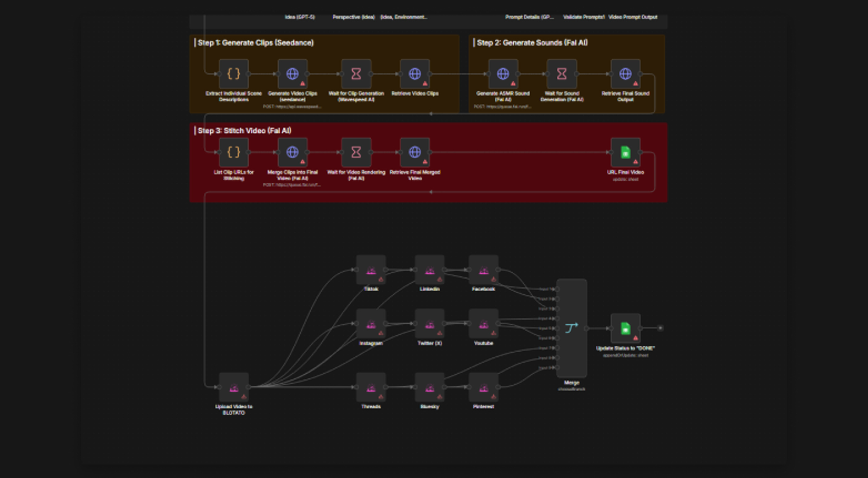Open the Retrieve Video Clips HTTP node
Viewport: 868px width, 478px height.
[x=415, y=74]
